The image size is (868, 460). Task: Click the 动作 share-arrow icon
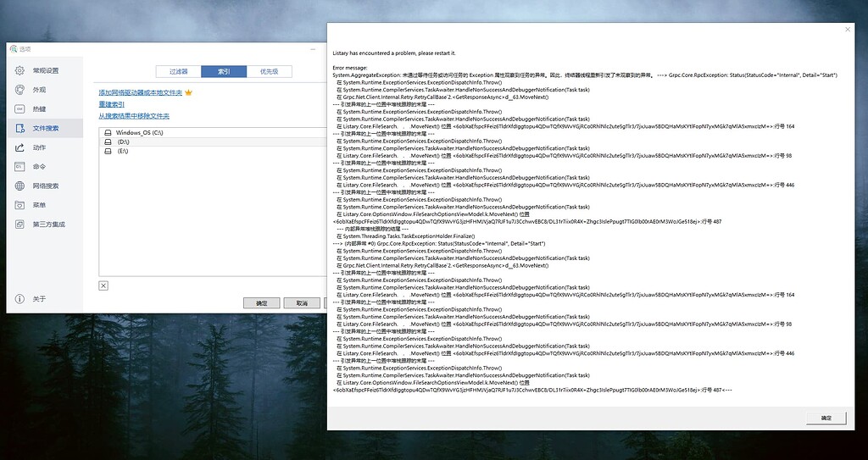pos(19,147)
